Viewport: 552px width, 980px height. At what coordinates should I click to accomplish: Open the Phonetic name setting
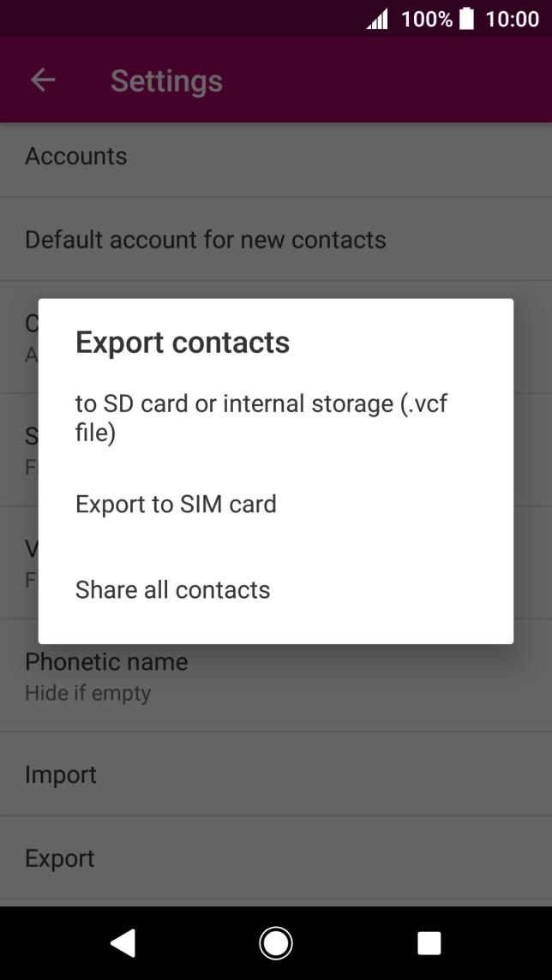click(x=106, y=661)
